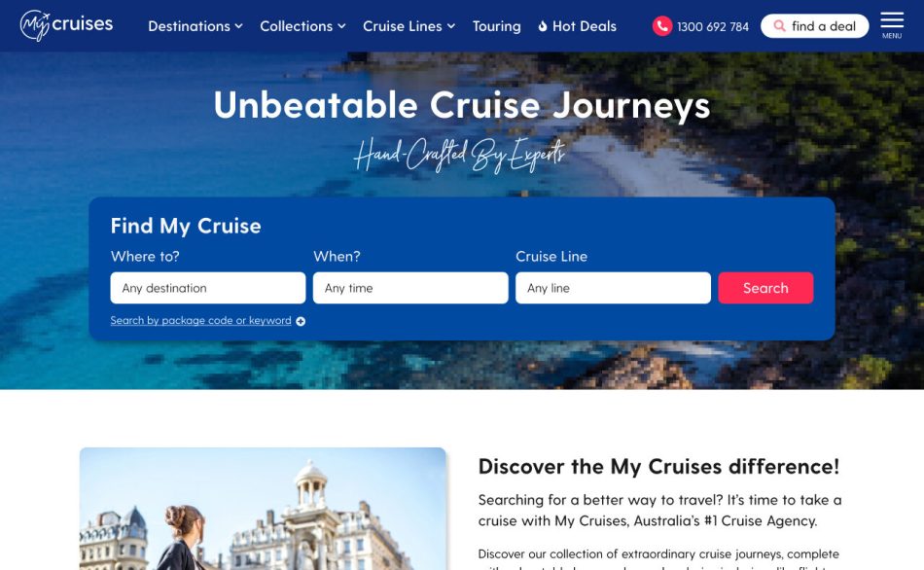The height and width of the screenshot is (570, 924).
Task: Expand the Destinations dropdown menu
Action: pos(195,26)
